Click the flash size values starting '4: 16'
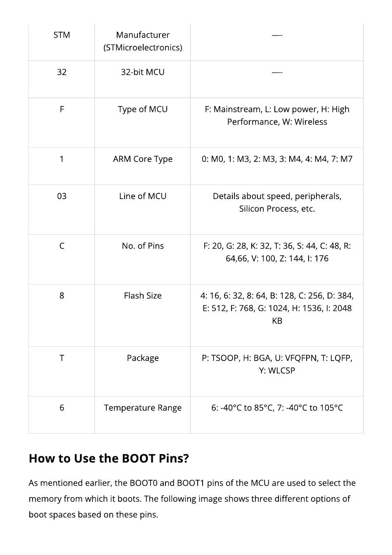 (x=277, y=308)
